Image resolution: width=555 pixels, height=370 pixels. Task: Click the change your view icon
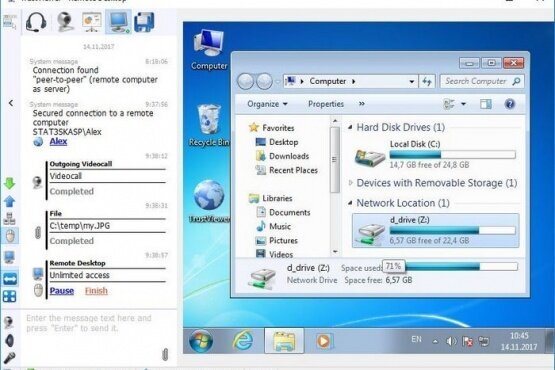click(x=449, y=104)
